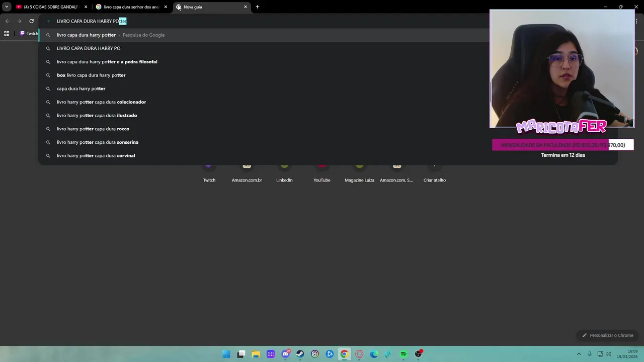Image resolution: width=644 pixels, height=362 pixels.
Task: Close the '5 COISAS SOBRE GANDALF' tab
Action: [x=86, y=7]
